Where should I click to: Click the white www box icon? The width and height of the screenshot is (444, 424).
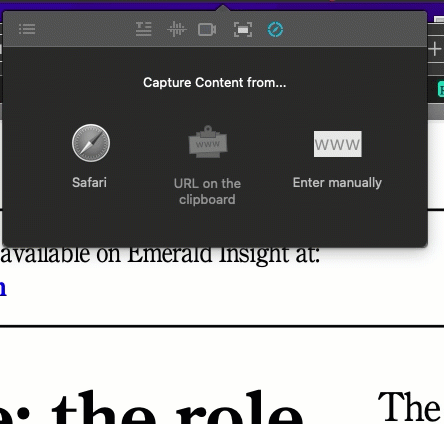pyautogui.click(x=338, y=144)
